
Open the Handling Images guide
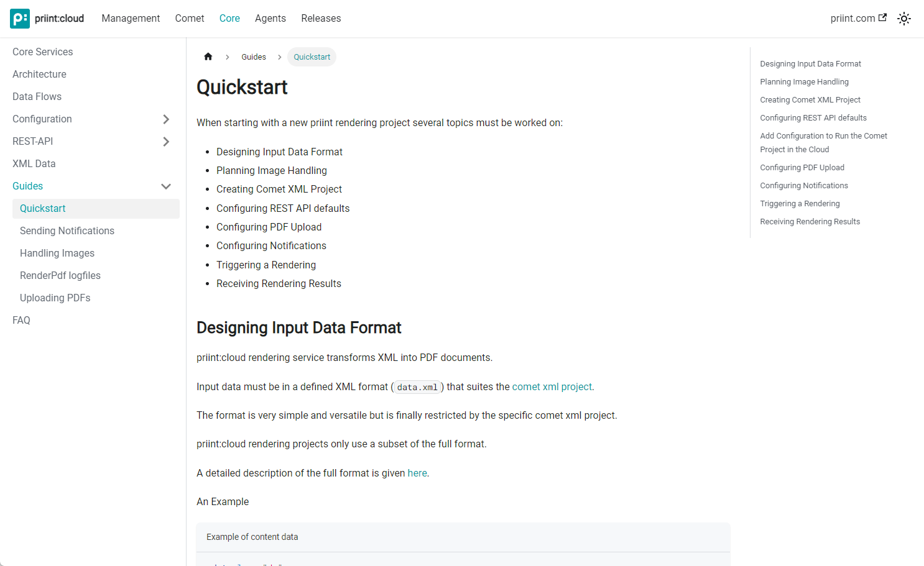57,253
